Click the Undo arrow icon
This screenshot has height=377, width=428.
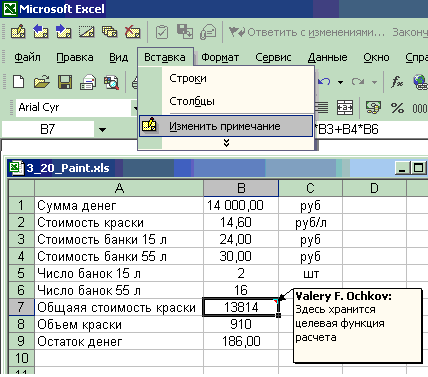click(324, 81)
